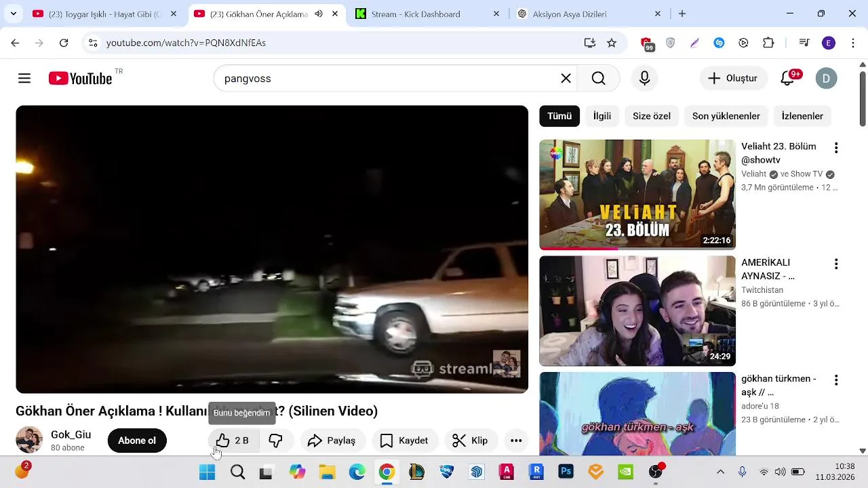Open more actions menu below video
The height and width of the screenshot is (488, 868).
516,441
